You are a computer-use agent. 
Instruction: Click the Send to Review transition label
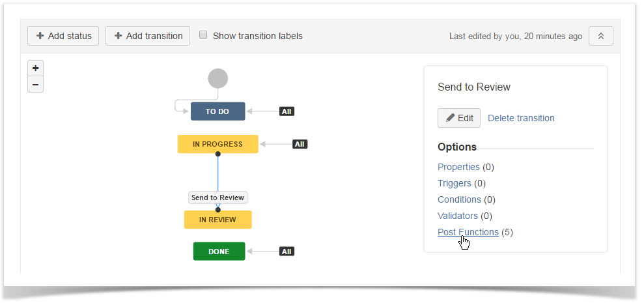click(x=217, y=197)
